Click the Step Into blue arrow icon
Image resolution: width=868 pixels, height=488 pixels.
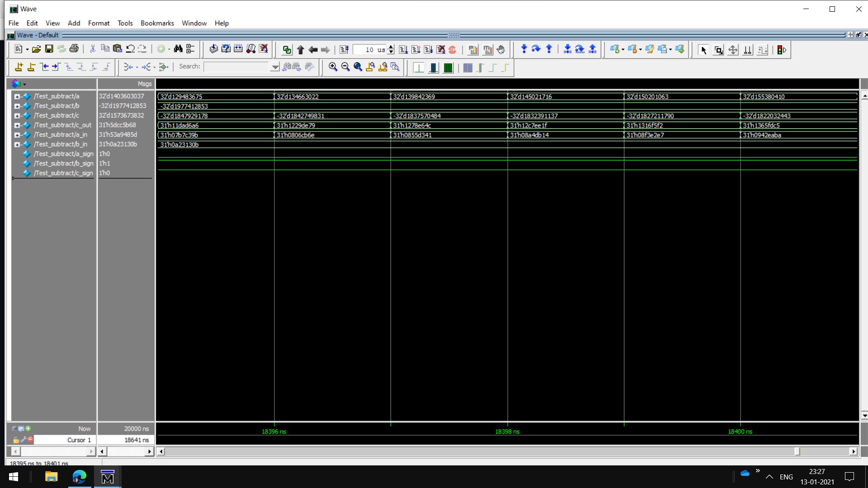(x=524, y=49)
